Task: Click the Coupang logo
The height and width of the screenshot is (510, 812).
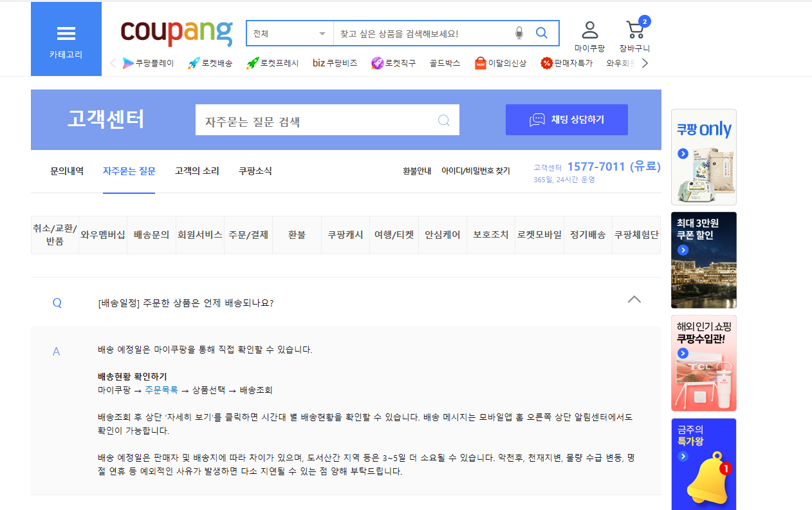Action: tap(176, 33)
